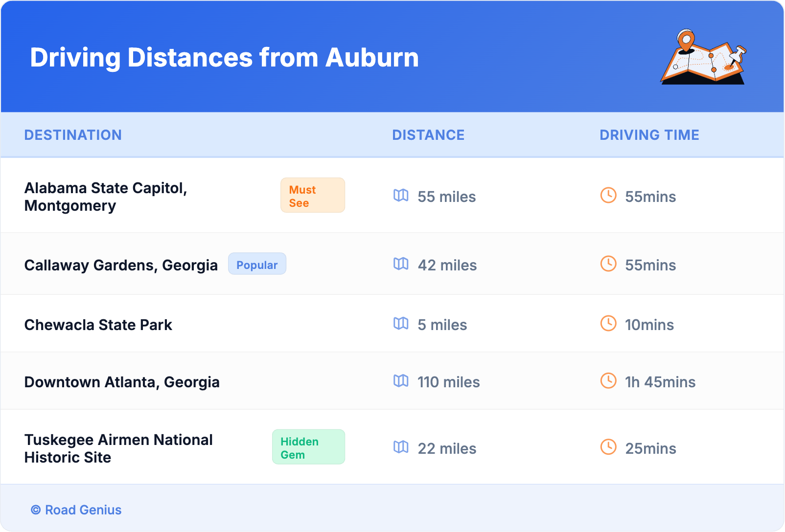Click map icon beside 22 miles

click(401, 447)
